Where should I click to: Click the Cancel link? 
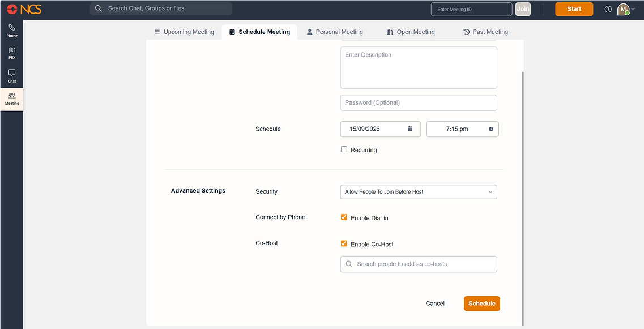tap(435, 304)
